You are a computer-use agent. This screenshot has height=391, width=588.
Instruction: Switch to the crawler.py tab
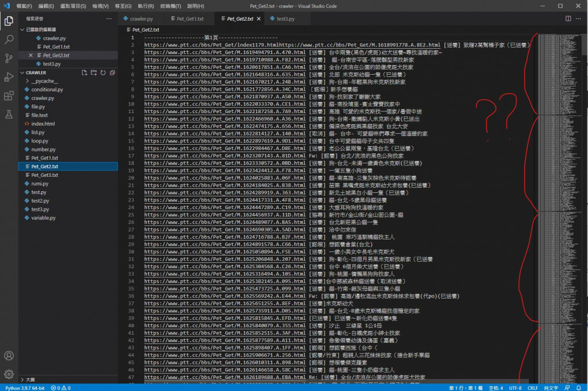[x=141, y=19]
